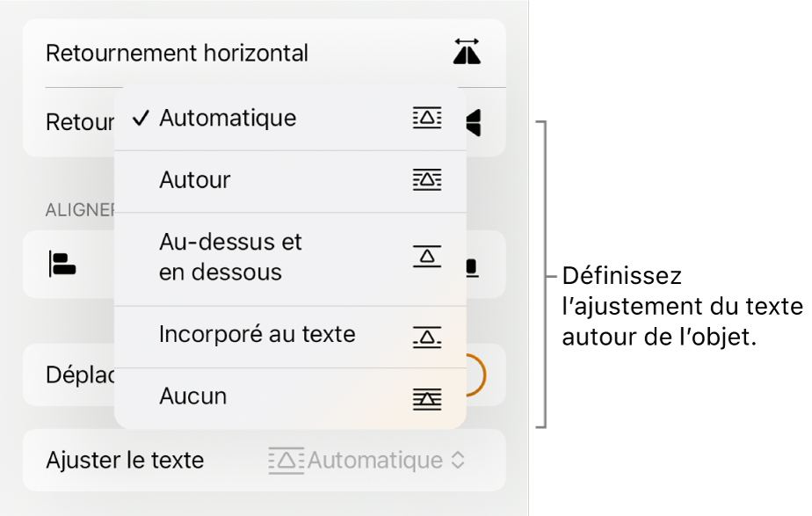Click the wrap icon beside Automatique value
812x516 pixels.
(286, 460)
